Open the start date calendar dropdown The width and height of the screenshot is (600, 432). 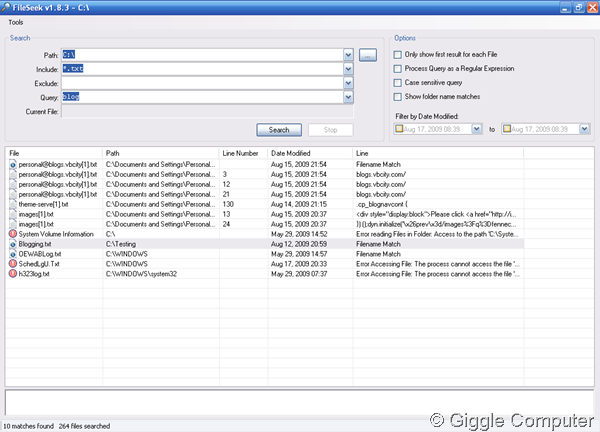click(476, 129)
